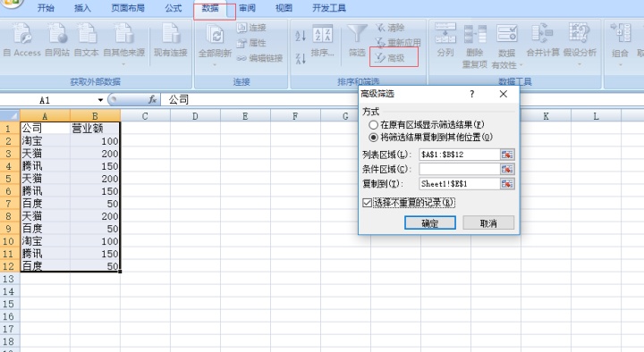Click cell A2 containing 淘宝

pos(45,141)
